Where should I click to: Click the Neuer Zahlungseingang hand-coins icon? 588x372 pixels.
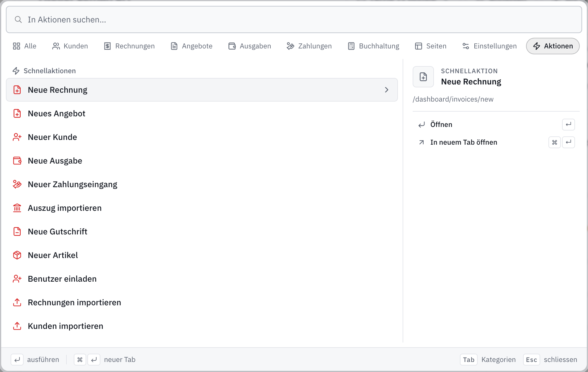click(17, 184)
